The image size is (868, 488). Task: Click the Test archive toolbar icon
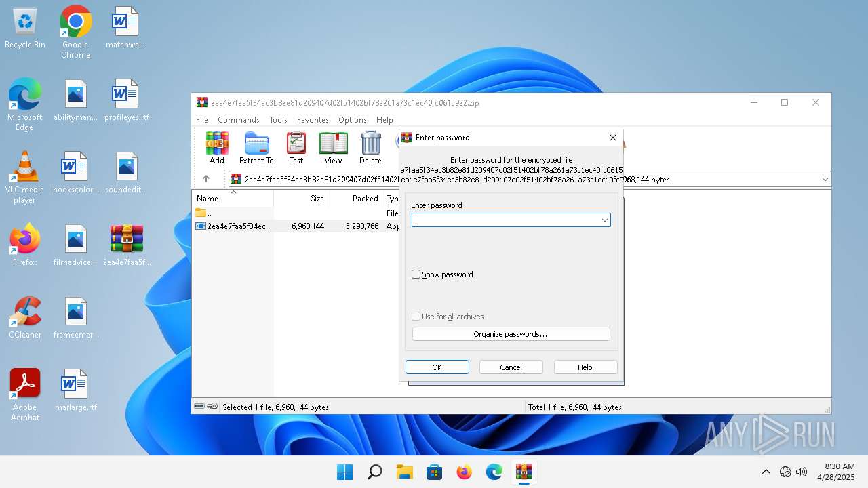point(296,148)
